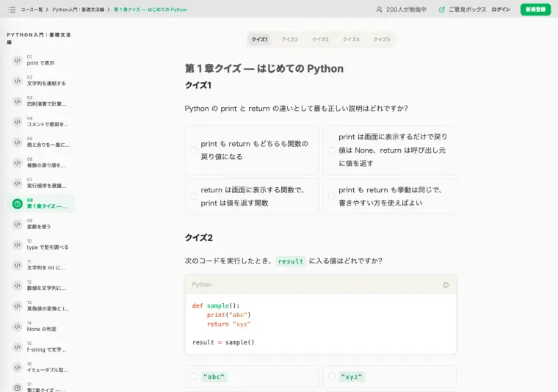This screenshot has width=558, height=392.
Task: Choose "xyz" as the Quiz 2 answer
Action: [390, 377]
